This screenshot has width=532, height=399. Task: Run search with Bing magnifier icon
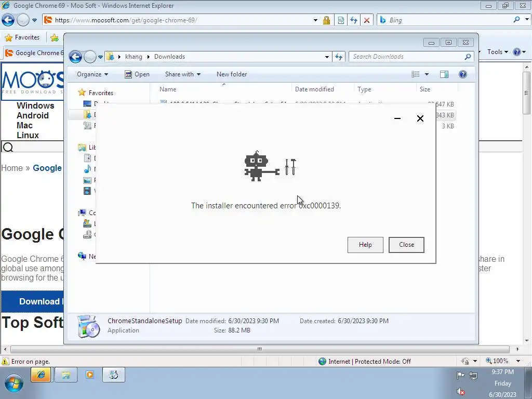pyautogui.click(x=517, y=20)
